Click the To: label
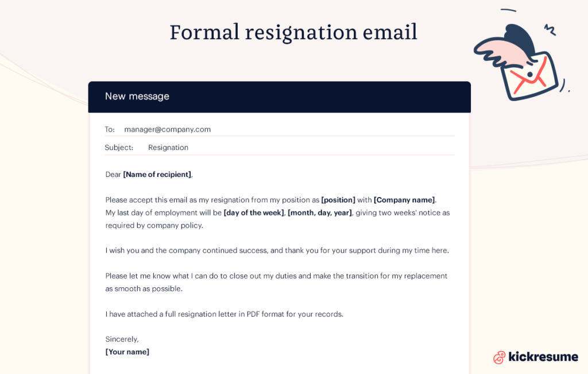This screenshot has width=588, height=374. tap(110, 129)
